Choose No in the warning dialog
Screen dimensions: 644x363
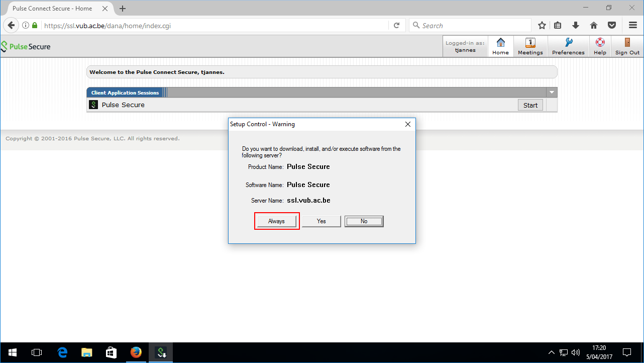[x=364, y=221]
